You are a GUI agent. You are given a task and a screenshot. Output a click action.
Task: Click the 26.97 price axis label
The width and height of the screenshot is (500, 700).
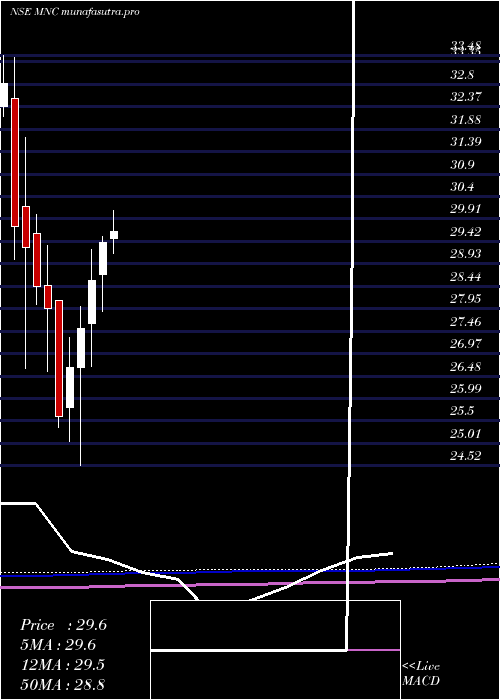(x=466, y=344)
